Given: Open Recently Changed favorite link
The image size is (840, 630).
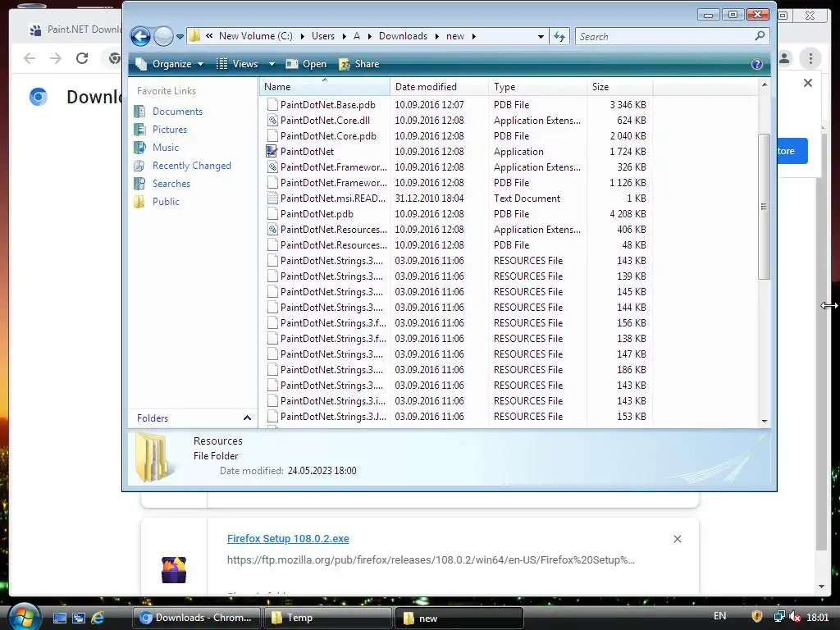Looking at the screenshot, I should click(192, 166).
